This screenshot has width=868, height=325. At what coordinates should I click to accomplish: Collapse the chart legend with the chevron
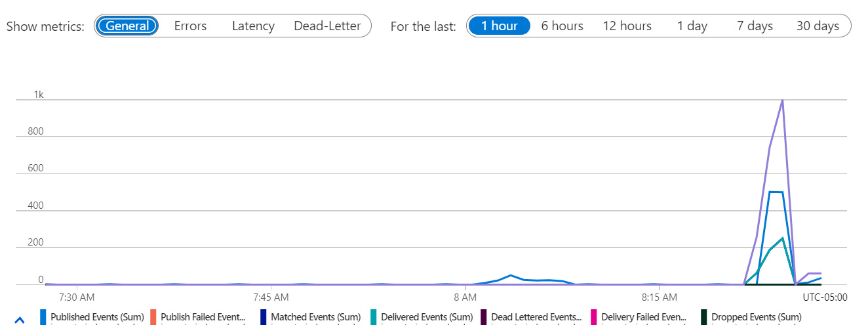click(20, 320)
